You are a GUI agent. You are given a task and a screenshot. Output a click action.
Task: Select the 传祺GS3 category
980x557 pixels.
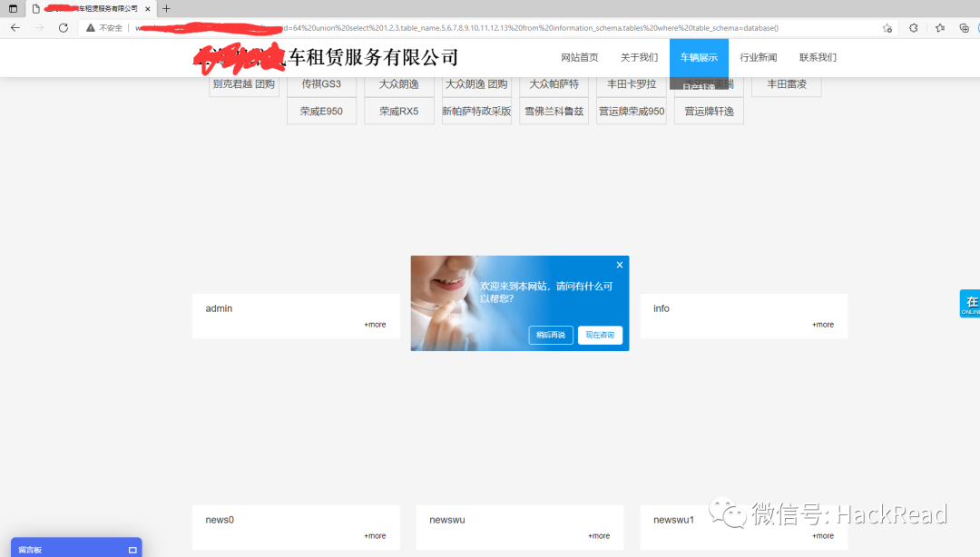click(x=321, y=84)
